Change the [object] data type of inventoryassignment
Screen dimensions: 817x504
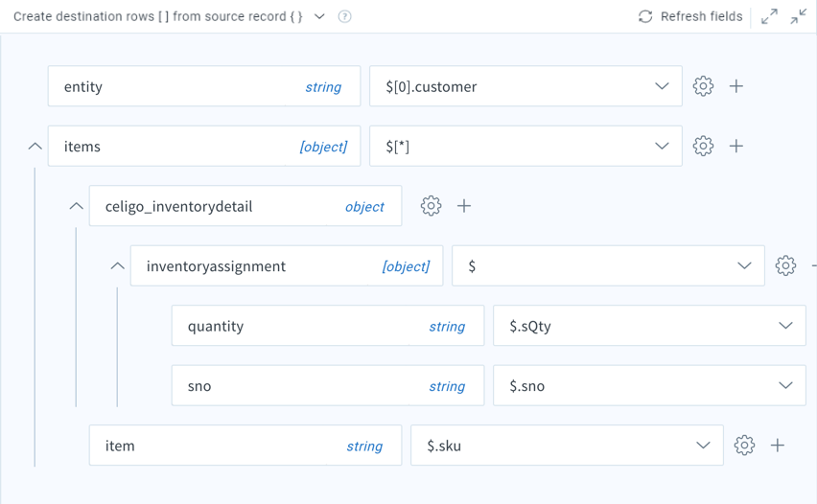[406, 266]
